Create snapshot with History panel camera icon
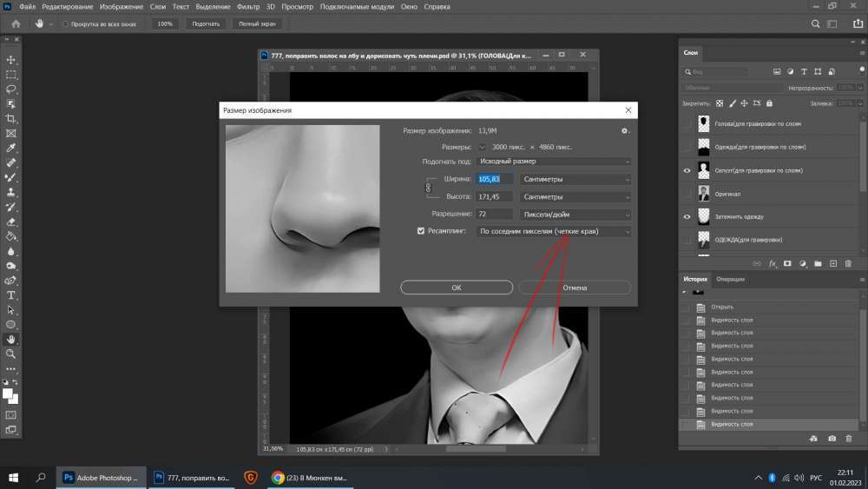The width and height of the screenshot is (868, 489). [832, 439]
